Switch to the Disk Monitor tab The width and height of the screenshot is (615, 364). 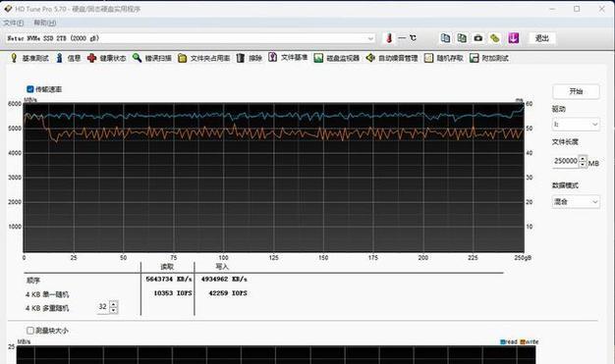point(337,58)
